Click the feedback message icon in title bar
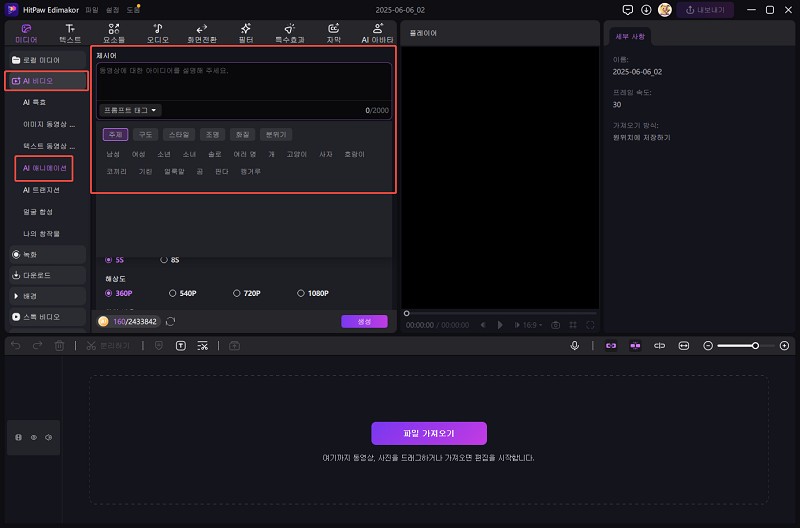Screen dimensions: 800x528 [x=627, y=9]
